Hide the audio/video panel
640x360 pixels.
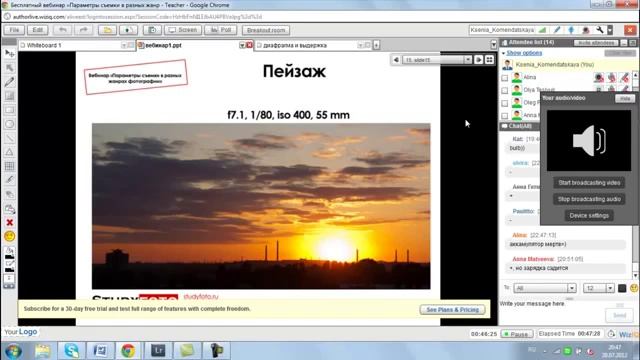tap(625, 98)
